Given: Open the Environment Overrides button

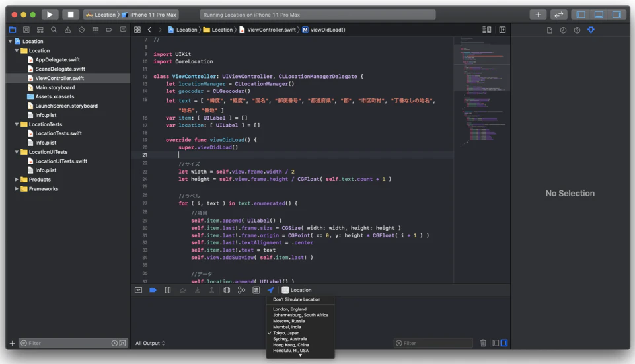Looking at the screenshot, I should coord(256,290).
